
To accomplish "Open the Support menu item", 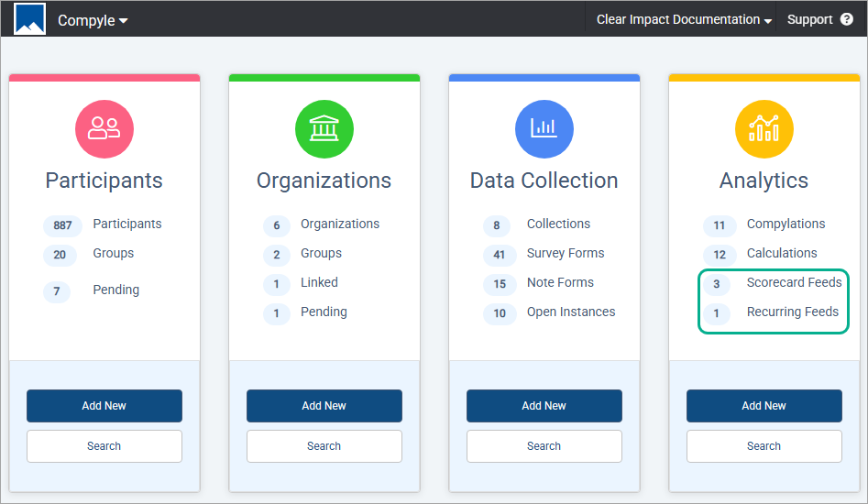I will point(809,19).
